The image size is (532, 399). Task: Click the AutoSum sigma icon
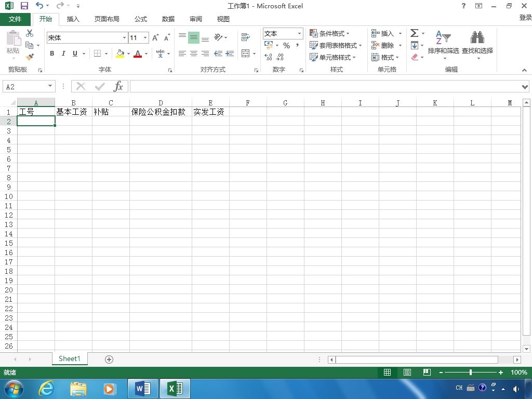pos(414,33)
